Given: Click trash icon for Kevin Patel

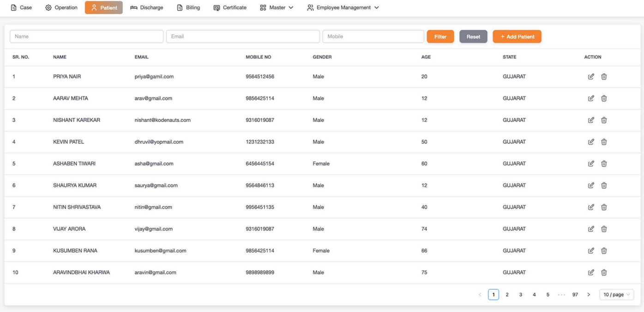Looking at the screenshot, I should click(x=604, y=142).
